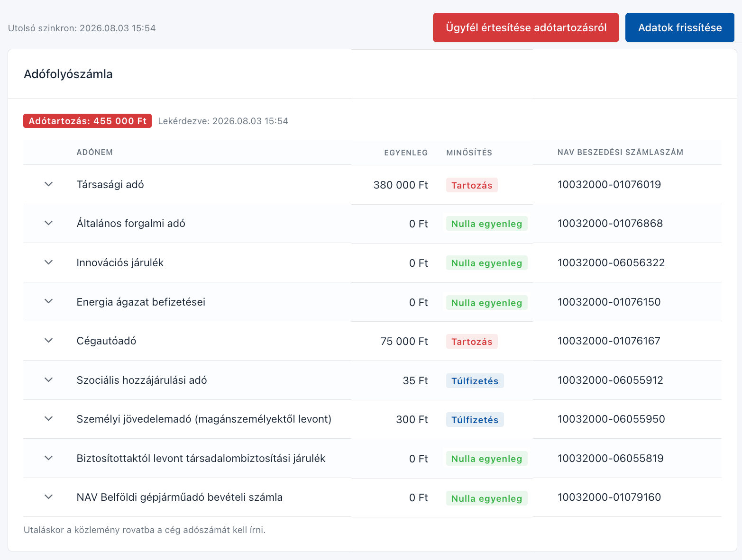Expand the Cégautóadó row
Screen dimensions: 742x560
[x=48, y=341]
